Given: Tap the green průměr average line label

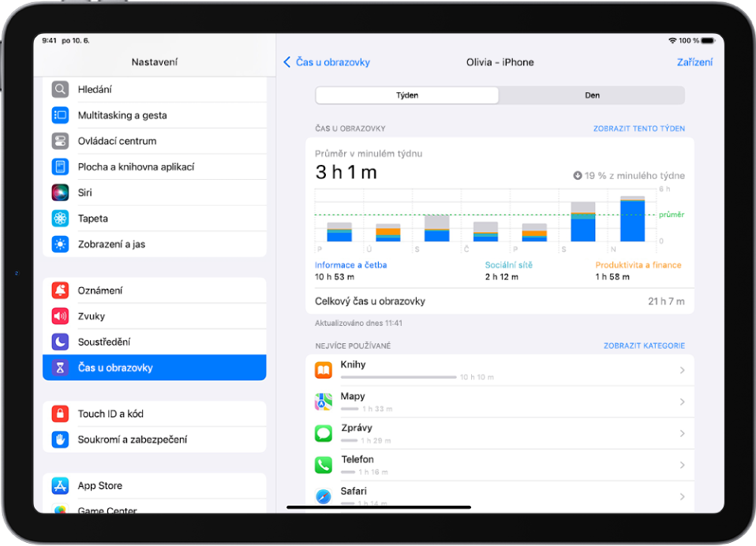Looking at the screenshot, I should (x=671, y=215).
